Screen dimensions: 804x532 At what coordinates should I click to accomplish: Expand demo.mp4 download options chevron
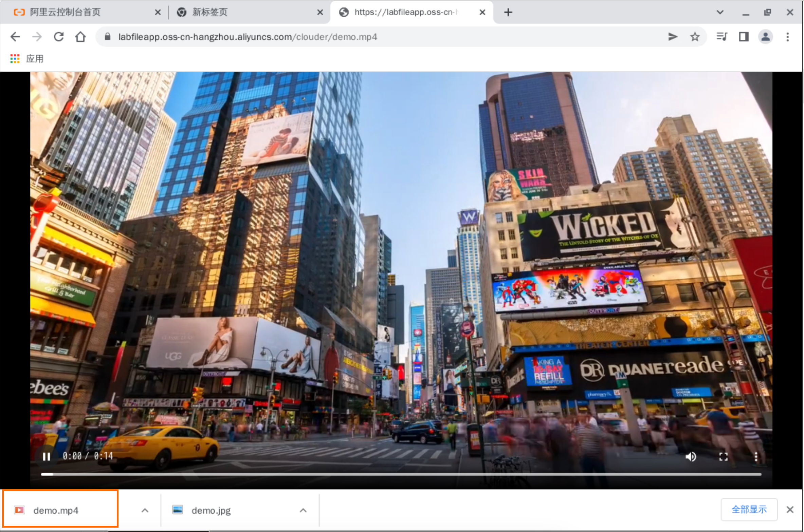tap(145, 510)
